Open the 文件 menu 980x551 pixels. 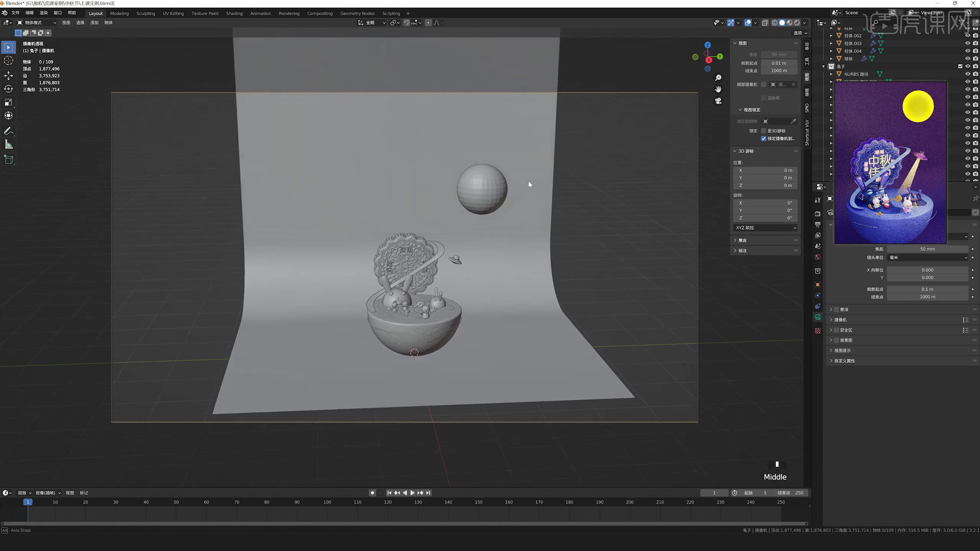click(15, 13)
